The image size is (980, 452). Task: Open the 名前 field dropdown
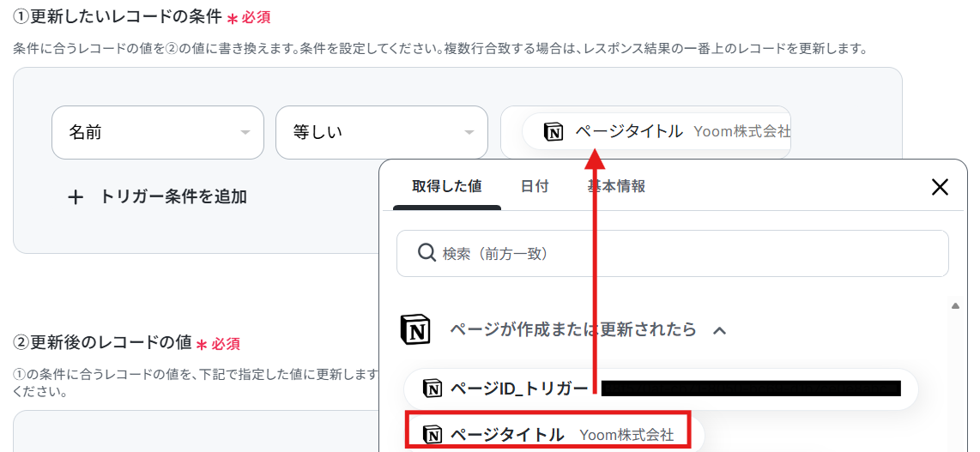coord(158,132)
